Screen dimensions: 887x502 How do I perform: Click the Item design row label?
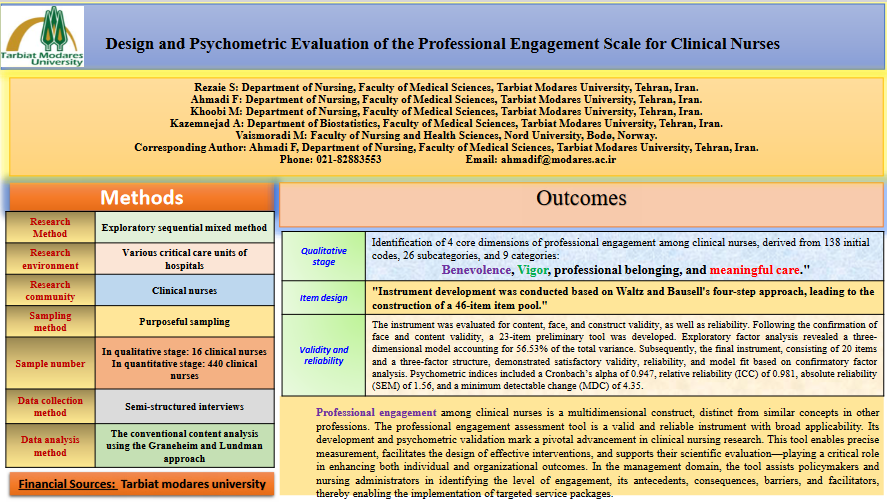click(324, 297)
